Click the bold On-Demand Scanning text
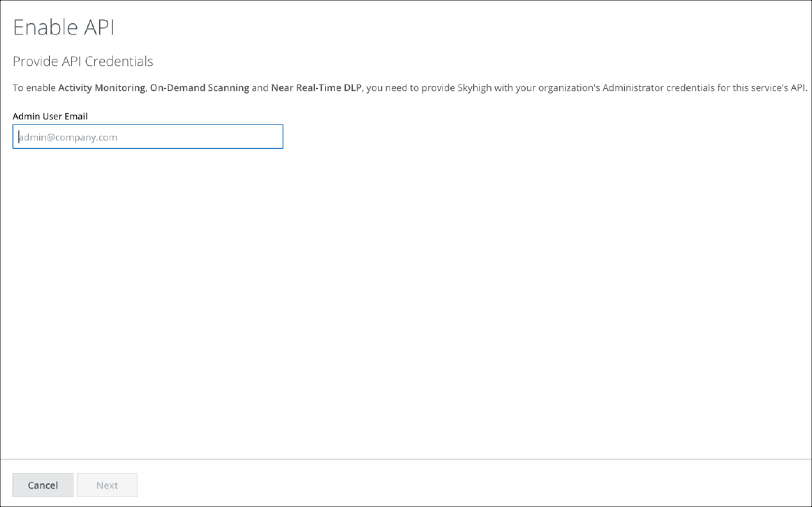This screenshot has height=507, width=812. coord(199,88)
